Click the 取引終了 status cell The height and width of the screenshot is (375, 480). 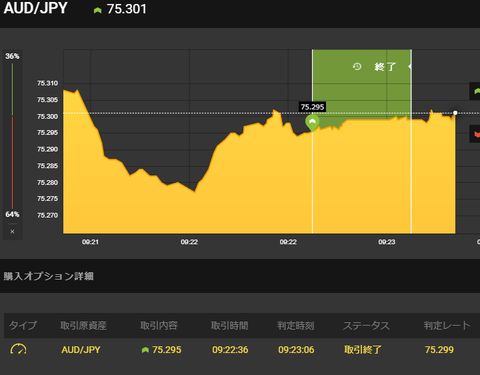pyautogui.click(x=363, y=350)
